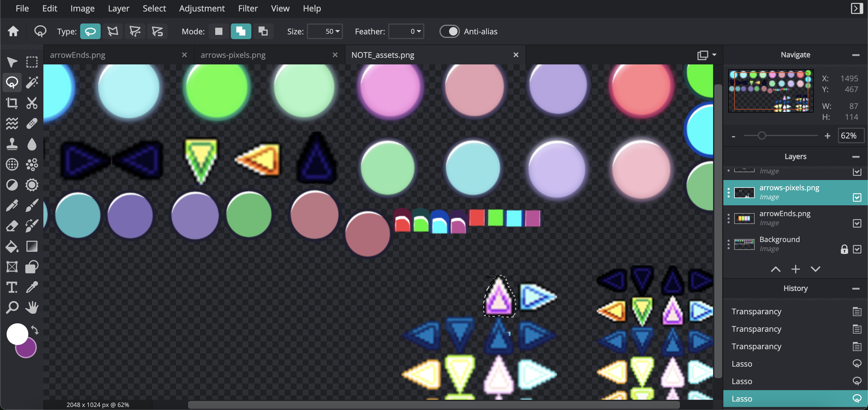The height and width of the screenshot is (410, 868).
Task: Open the Feather value dropdown
Action: pos(418,31)
